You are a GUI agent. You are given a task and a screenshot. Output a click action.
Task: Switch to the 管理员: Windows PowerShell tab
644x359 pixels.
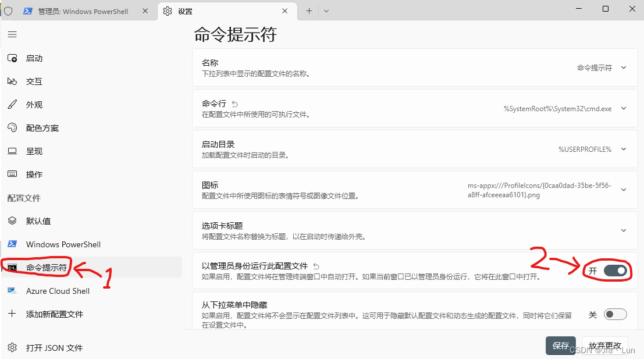pos(84,11)
